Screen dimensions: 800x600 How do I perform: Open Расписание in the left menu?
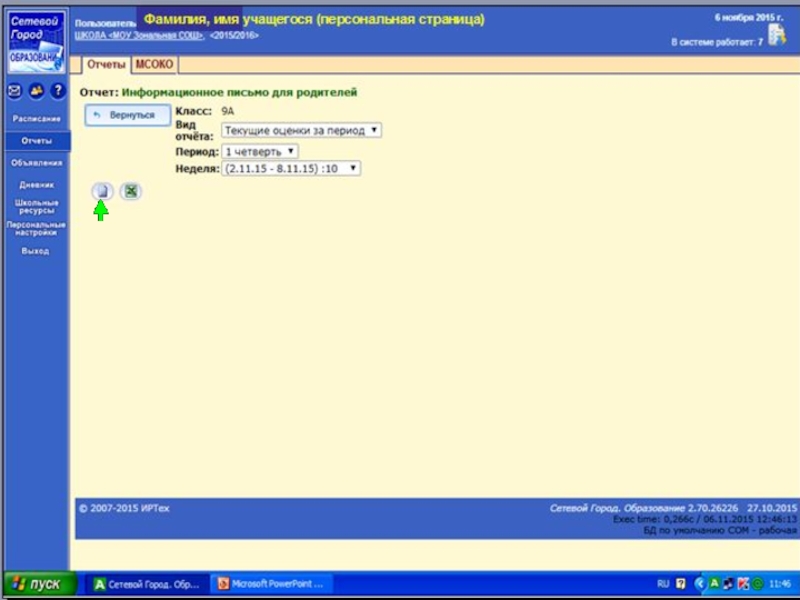(x=36, y=119)
